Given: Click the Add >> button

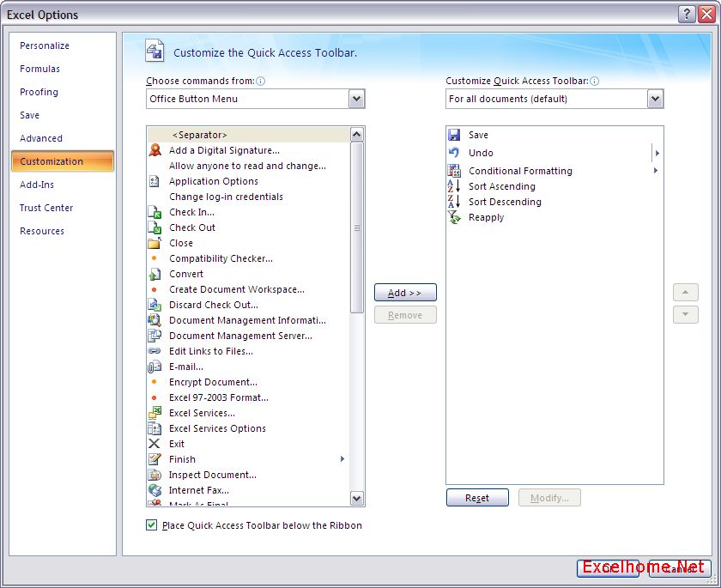Looking at the screenshot, I should click(405, 293).
